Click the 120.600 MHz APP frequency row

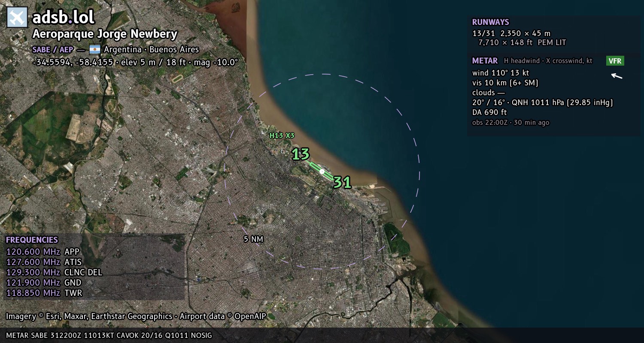(x=43, y=252)
